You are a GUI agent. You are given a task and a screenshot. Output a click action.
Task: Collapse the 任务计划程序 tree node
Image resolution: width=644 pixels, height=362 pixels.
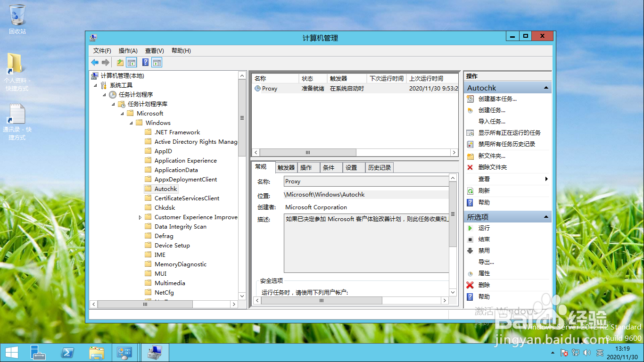[104, 95]
